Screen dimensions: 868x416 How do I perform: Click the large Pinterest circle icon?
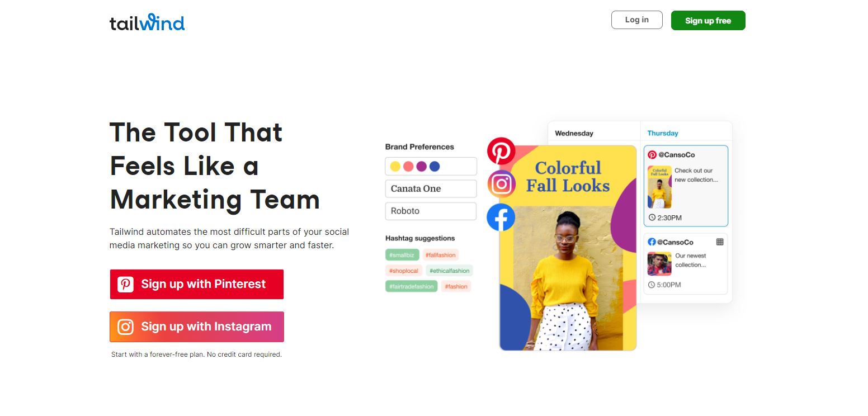point(501,152)
